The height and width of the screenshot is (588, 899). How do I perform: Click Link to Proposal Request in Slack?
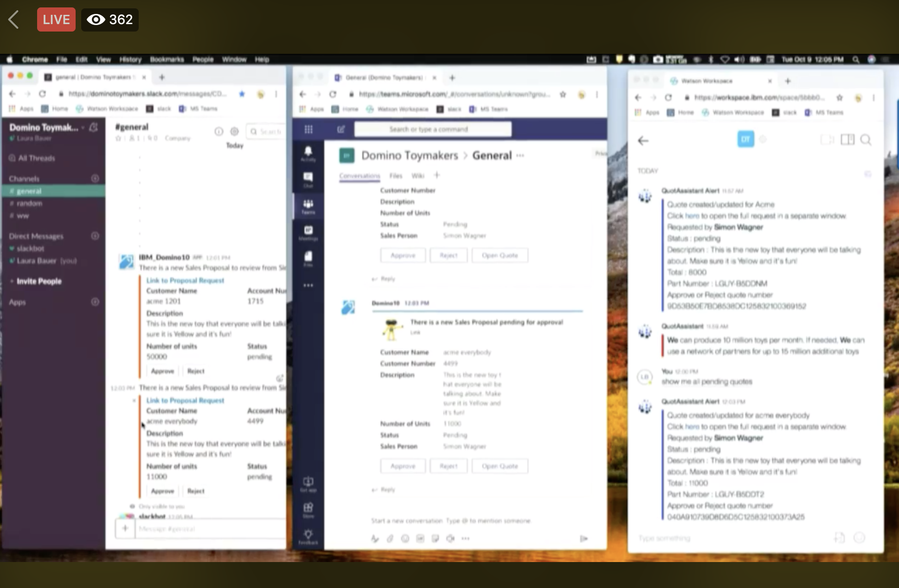point(185,280)
